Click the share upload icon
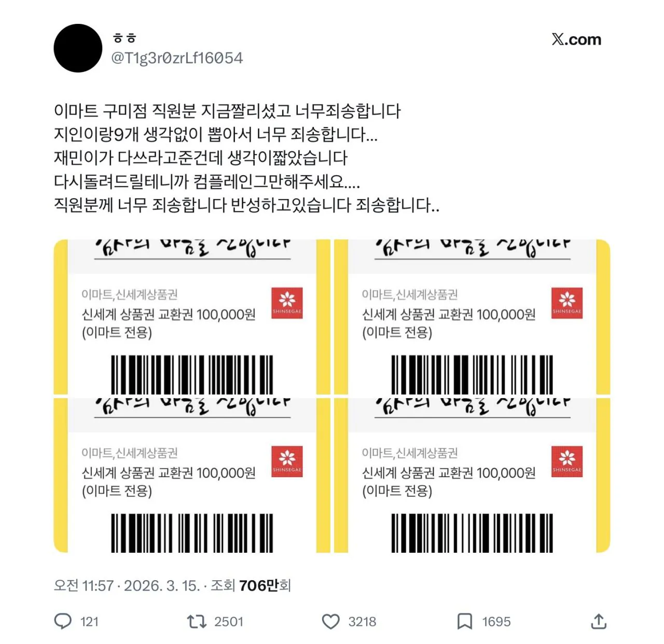The height and width of the screenshot is (644, 664). click(x=599, y=621)
